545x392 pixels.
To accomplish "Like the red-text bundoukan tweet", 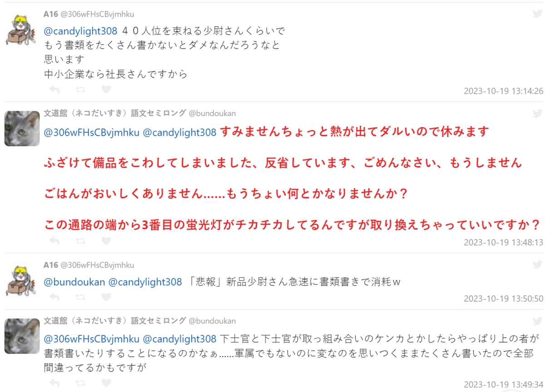I will tap(106, 241).
